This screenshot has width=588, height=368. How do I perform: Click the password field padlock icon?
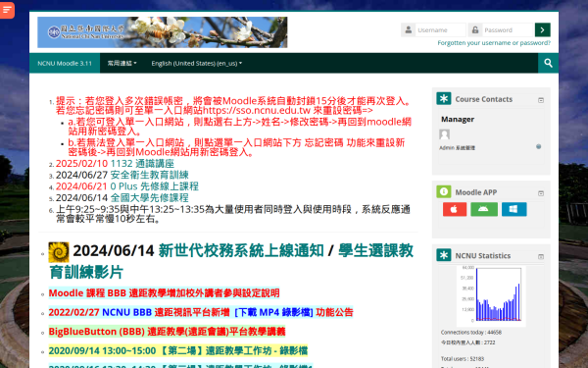coord(475,29)
